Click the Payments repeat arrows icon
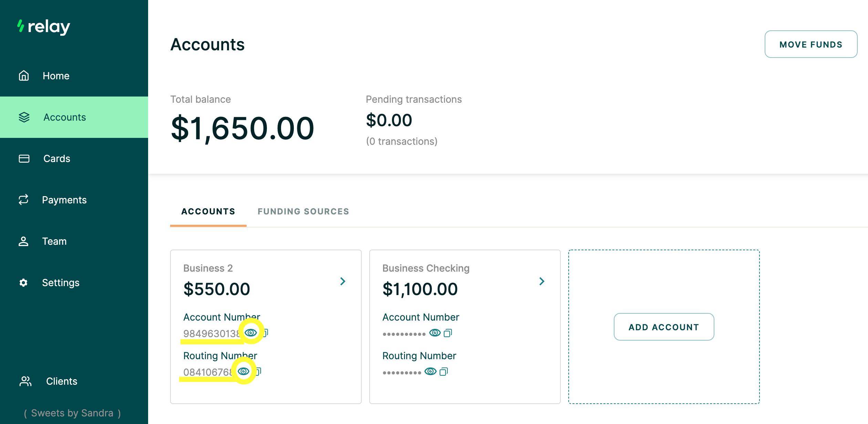868x424 pixels. [23, 200]
